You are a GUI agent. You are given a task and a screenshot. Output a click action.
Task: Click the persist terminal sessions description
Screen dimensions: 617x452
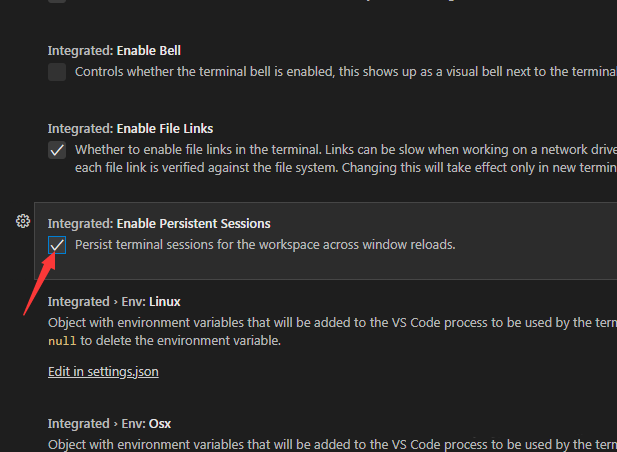(x=265, y=245)
